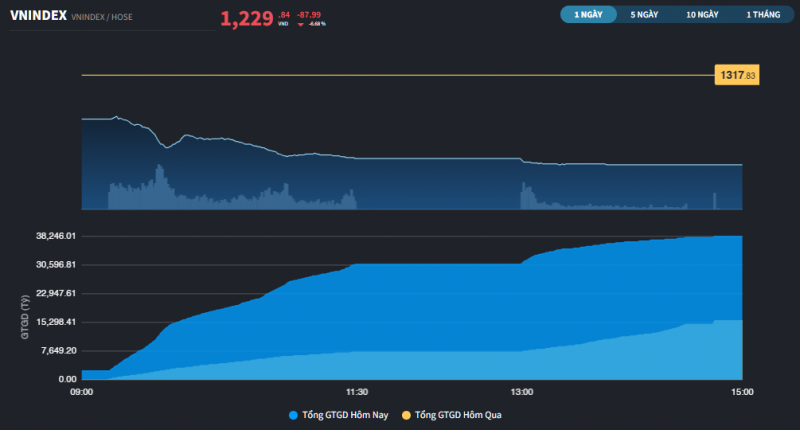Viewport: 800px width, 430px height.
Task: Click the 38,246.01 y-axis value label
Action: 56,236
